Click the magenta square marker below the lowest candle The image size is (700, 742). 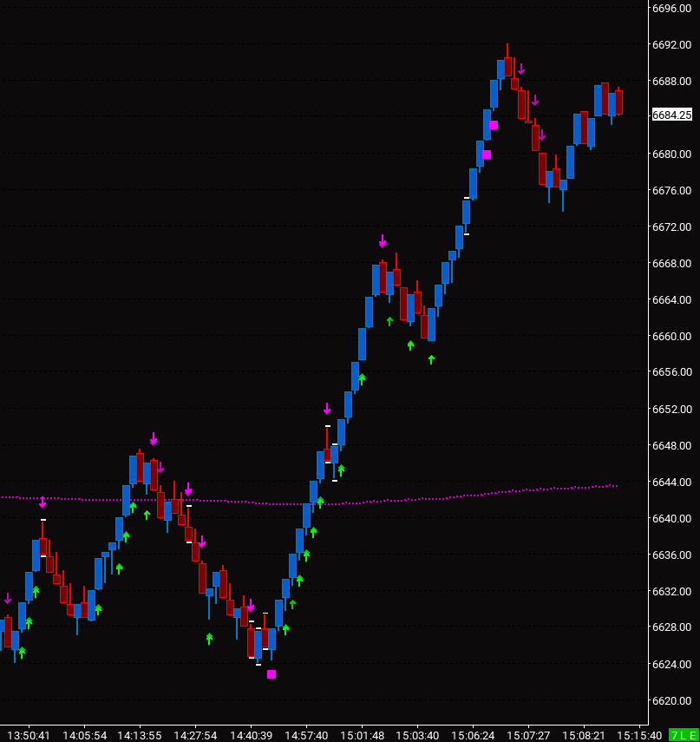pos(271,673)
